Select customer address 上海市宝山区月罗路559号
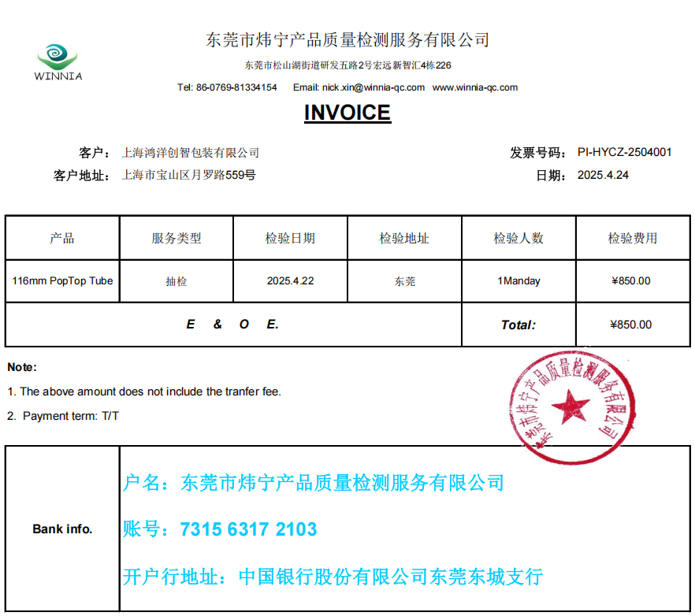The width and height of the screenshot is (695, 616). click(189, 175)
